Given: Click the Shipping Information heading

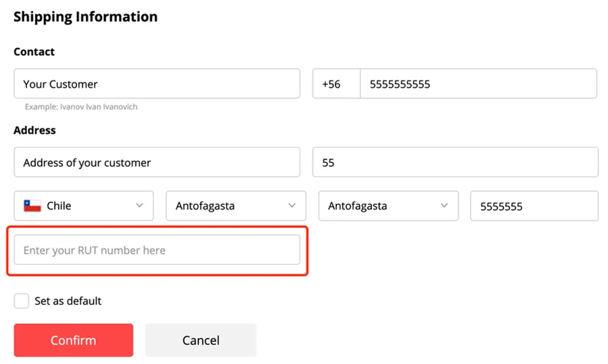Looking at the screenshot, I should coord(85,17).
